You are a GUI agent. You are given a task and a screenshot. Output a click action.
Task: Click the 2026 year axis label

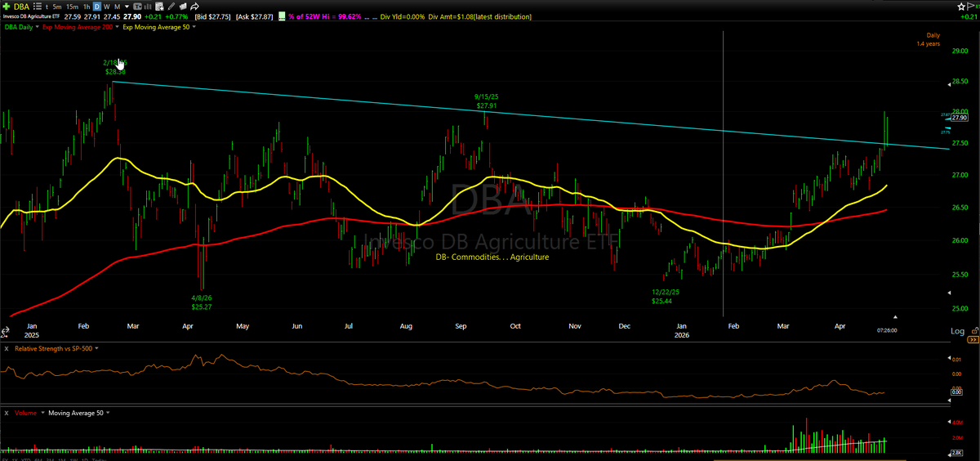684,334
